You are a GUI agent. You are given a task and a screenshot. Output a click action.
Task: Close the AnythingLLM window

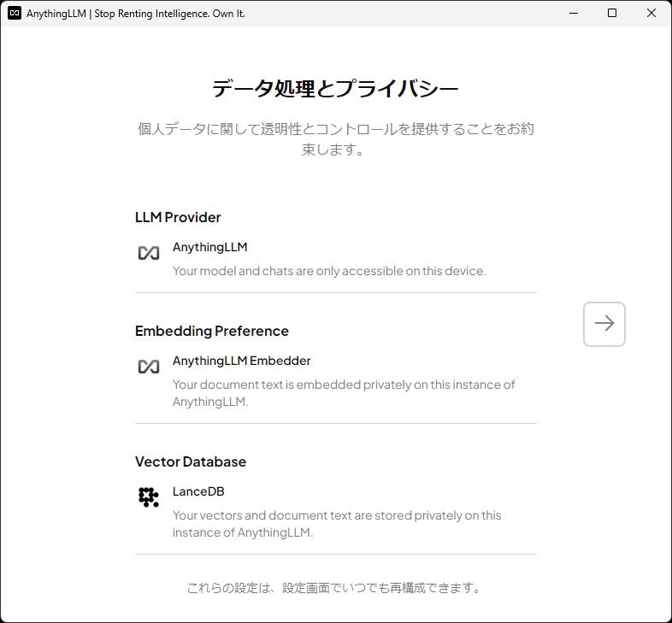click(651, 14)
